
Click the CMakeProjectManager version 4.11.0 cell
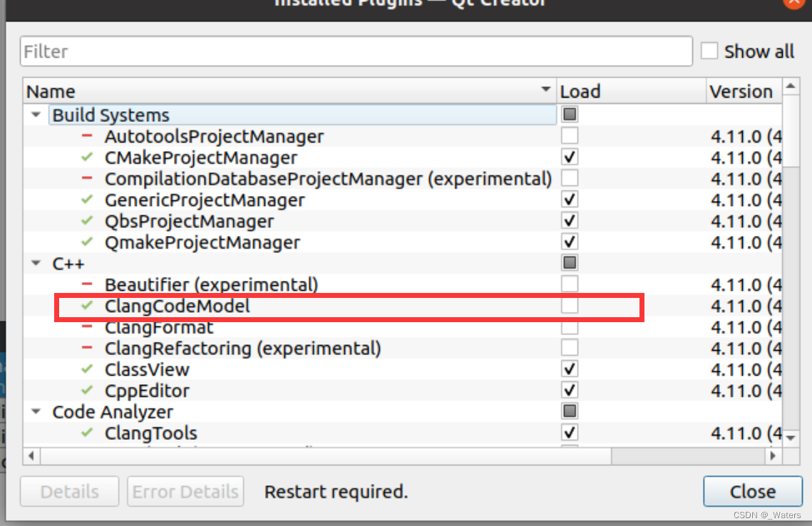(746, 158)
